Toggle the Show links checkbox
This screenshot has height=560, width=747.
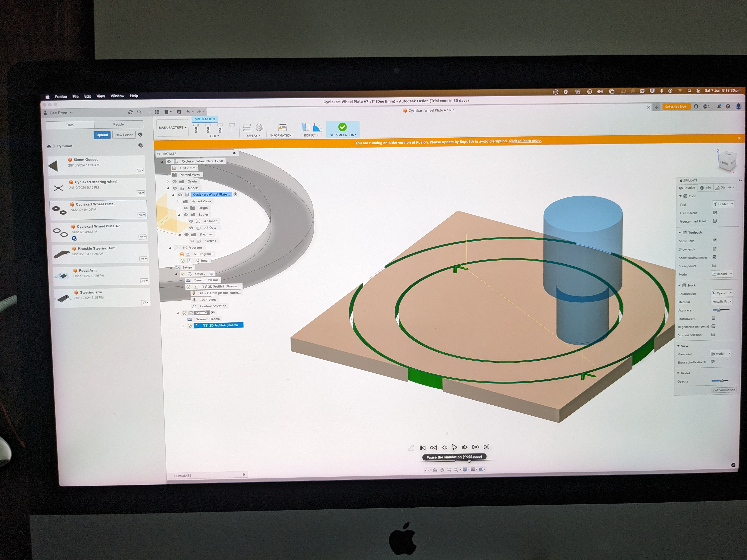[715, 240]
